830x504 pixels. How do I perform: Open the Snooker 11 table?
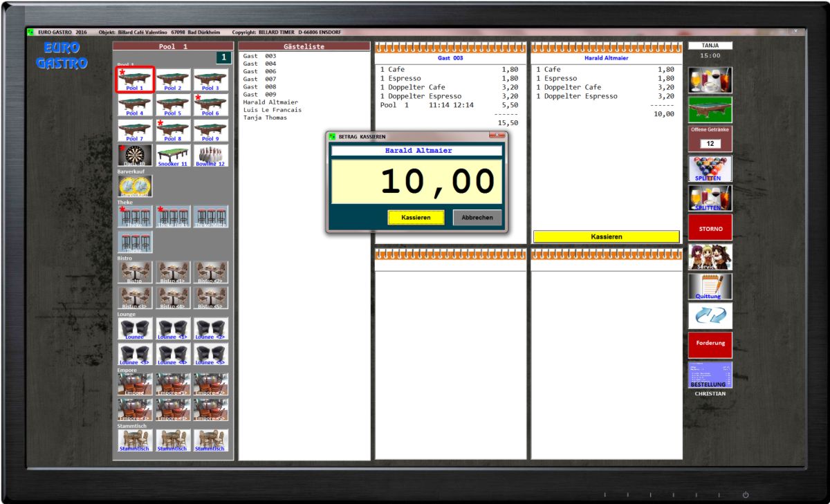click(x=173, y=155)
